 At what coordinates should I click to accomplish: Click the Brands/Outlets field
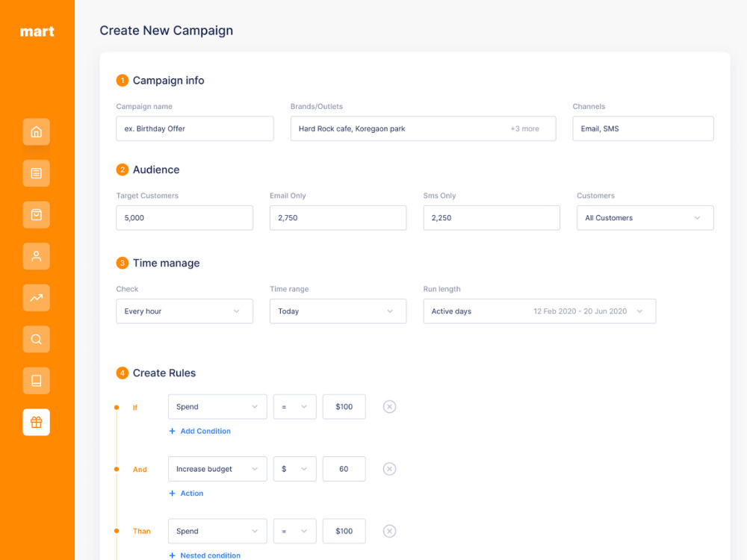(423, 128)
